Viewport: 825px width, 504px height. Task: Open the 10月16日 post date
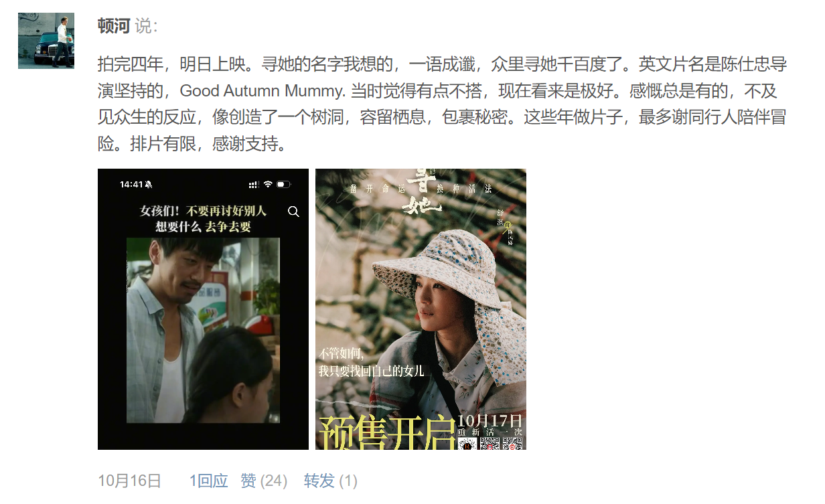coord(130,481)
